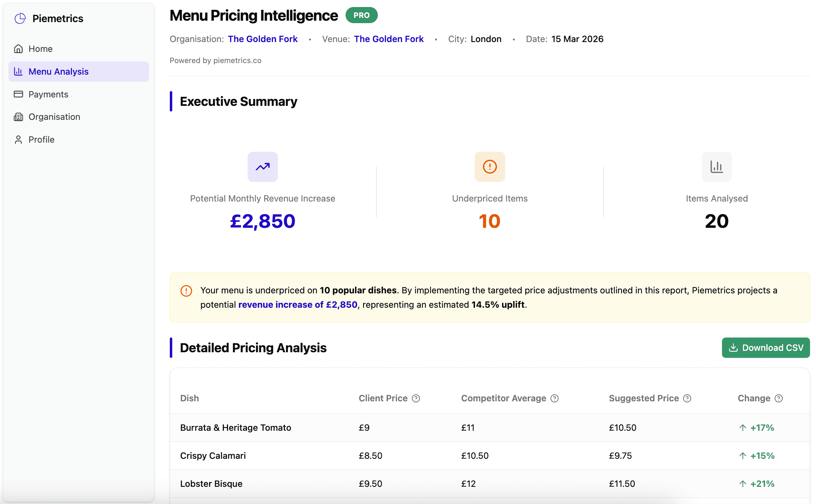
Task: Click the Burrata & Heritage Tomato row
Action: 235,428
